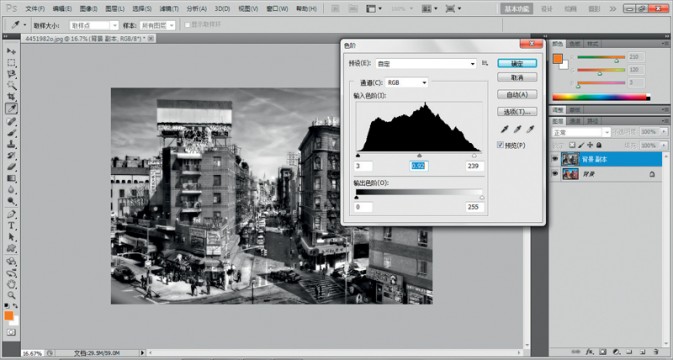
Task: Click the midtone input slider under histogram
Action: (x=419, y=155)
